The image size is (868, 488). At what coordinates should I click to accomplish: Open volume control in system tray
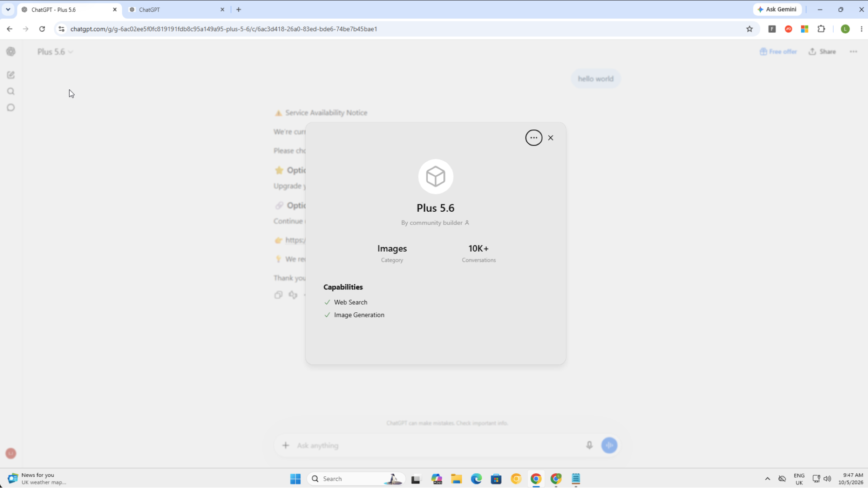(827, 479)
